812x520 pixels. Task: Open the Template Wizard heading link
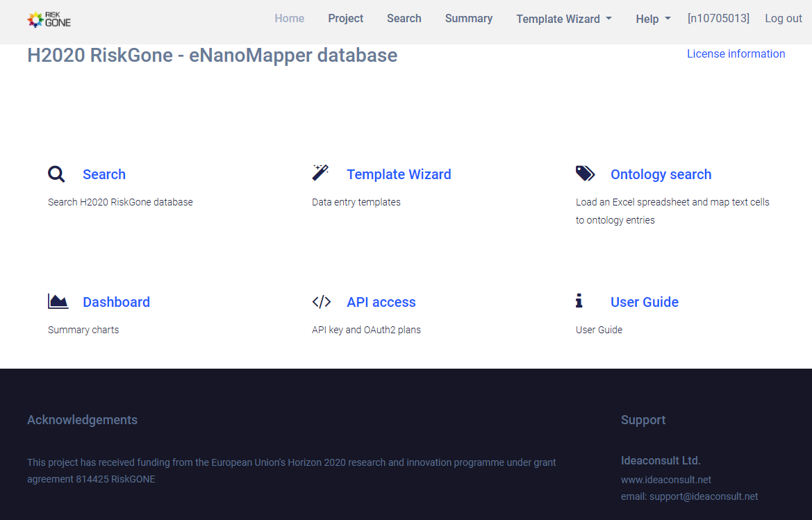coord(399,174)
